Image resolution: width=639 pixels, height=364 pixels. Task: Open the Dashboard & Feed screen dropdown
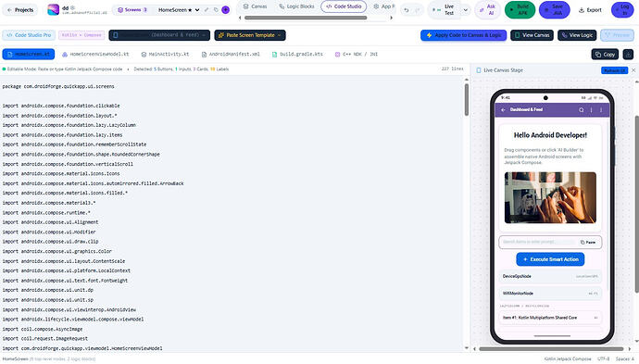pyautogui.click(x=159, y=35)
